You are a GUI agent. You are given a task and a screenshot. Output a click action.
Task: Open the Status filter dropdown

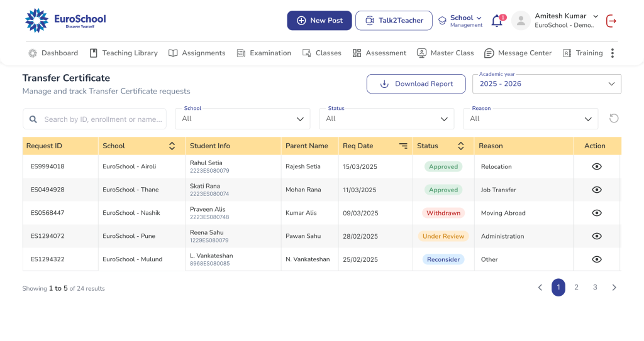386,119
